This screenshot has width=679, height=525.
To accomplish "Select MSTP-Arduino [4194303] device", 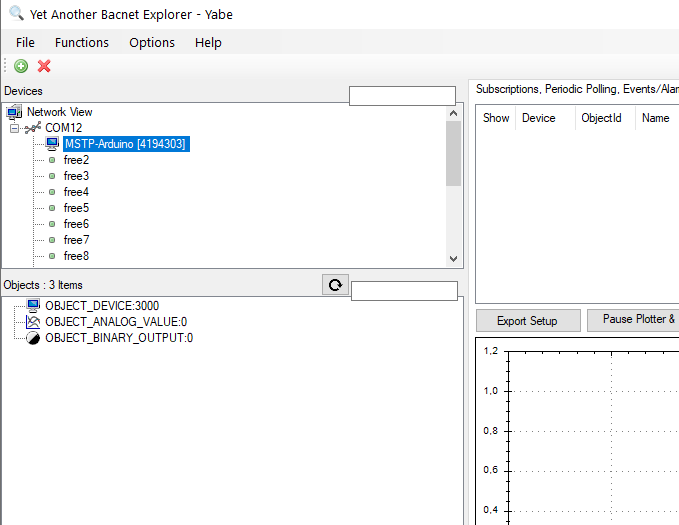I will pos(125,144).
